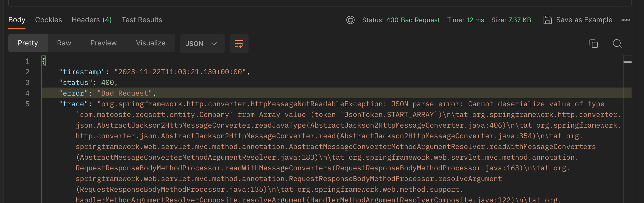Viewport: 644px width, 203px height.
Task: Select the Preview view mode
Action: pyautogui.click(x=103, y=43)
